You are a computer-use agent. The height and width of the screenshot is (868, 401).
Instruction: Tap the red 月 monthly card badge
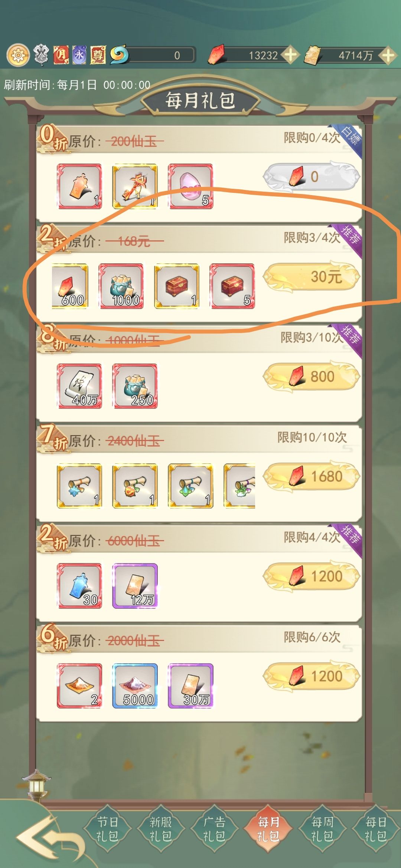click(x=61, y=55)
